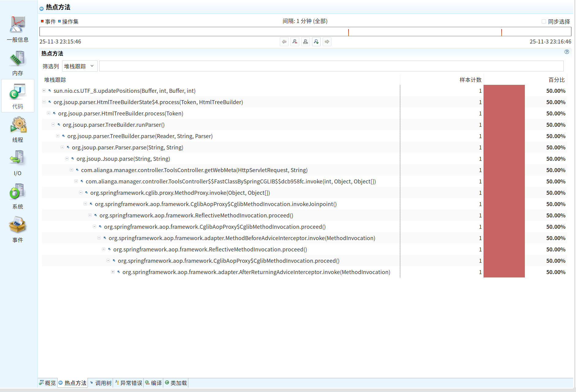Expand the AfterReturningAdviceInterceptor.invoke row
Viewport: 576px width, 392px height.
pyautogui.click(x=113, y=272)
